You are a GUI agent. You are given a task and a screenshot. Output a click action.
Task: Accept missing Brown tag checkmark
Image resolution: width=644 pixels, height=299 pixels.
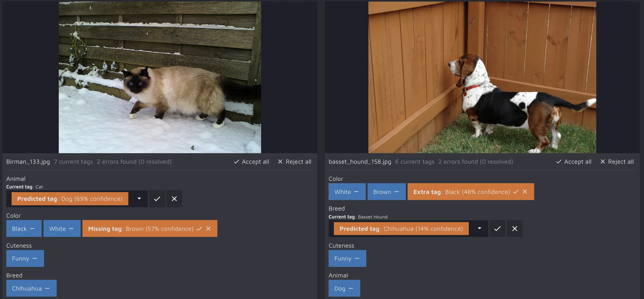pyautogui.click(x=199, y=229)
